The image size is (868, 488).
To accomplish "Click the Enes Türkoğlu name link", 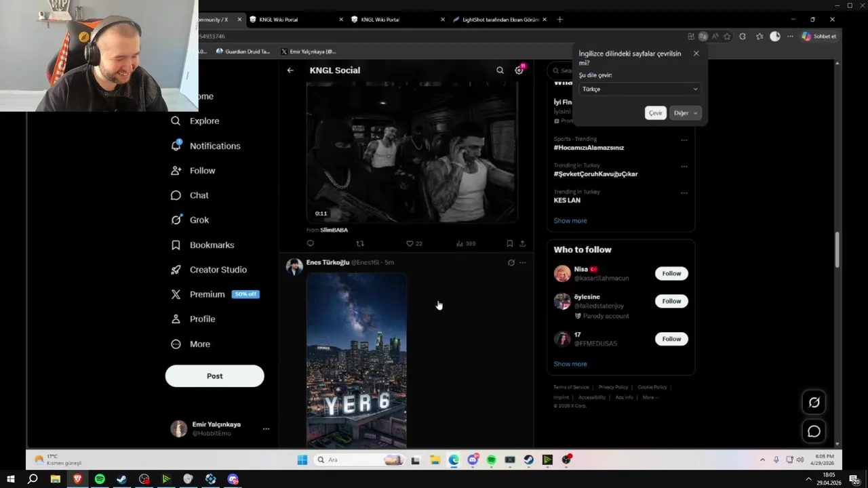I will click(x=328, y=262).
